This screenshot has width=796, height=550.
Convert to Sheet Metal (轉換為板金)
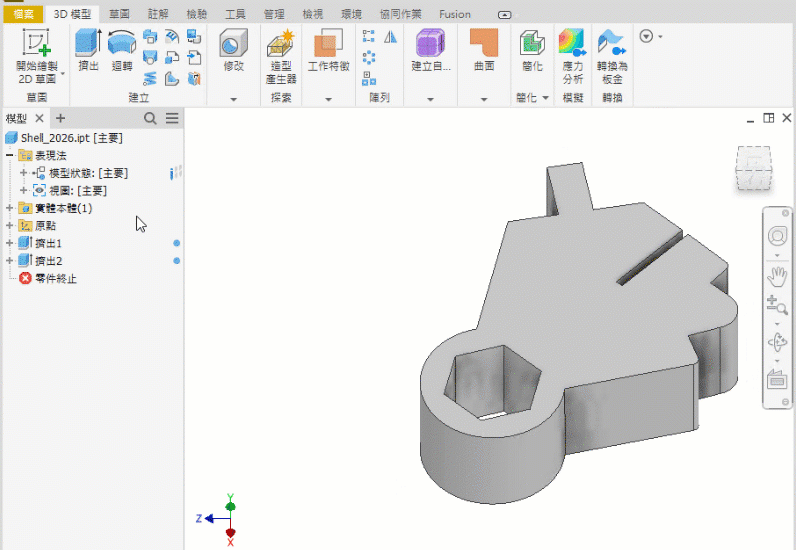coord(612,56)
